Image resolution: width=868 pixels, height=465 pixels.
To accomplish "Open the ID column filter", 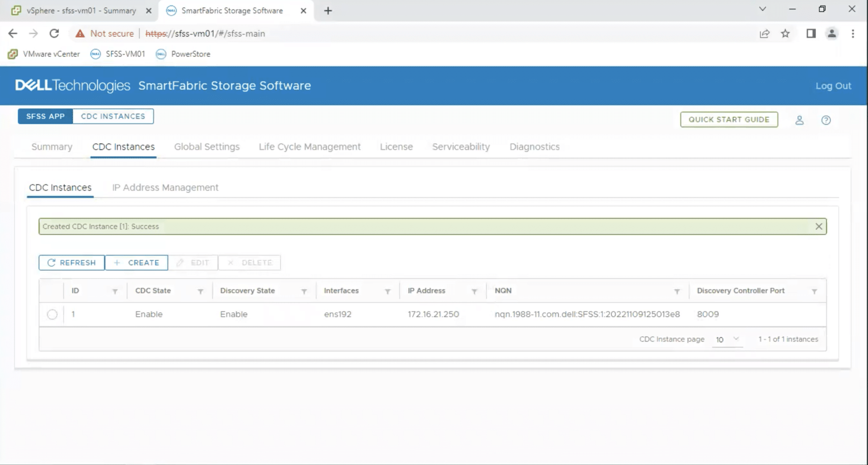I will click(115, 291).
